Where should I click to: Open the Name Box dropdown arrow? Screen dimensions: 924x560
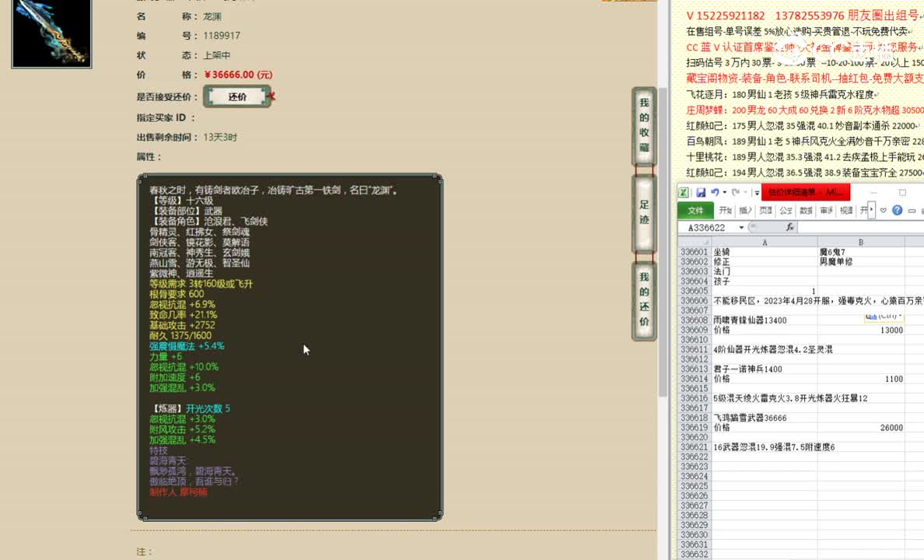[741, 228]
